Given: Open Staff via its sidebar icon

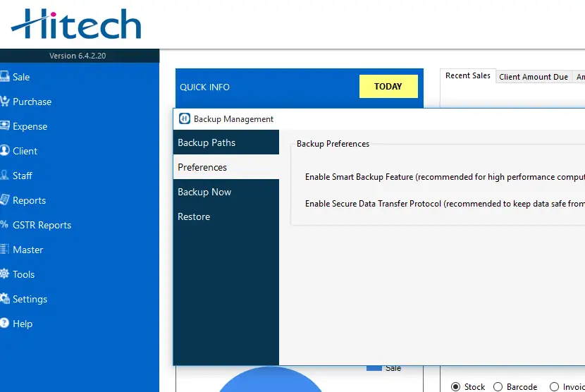Looking at the screenshot, I should click(4, 176).
